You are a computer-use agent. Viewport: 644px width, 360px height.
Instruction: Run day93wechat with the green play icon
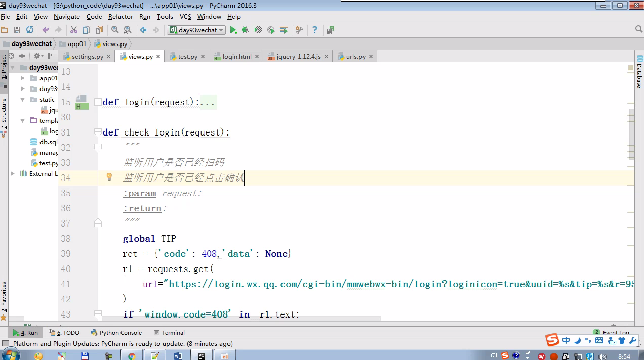(x=233, y=30)
